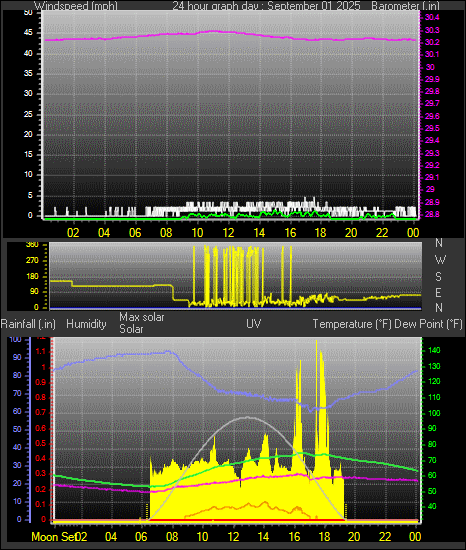Click the '20' hour label under the solar chart
466x550 pixels.
click(x=354, y=537)
